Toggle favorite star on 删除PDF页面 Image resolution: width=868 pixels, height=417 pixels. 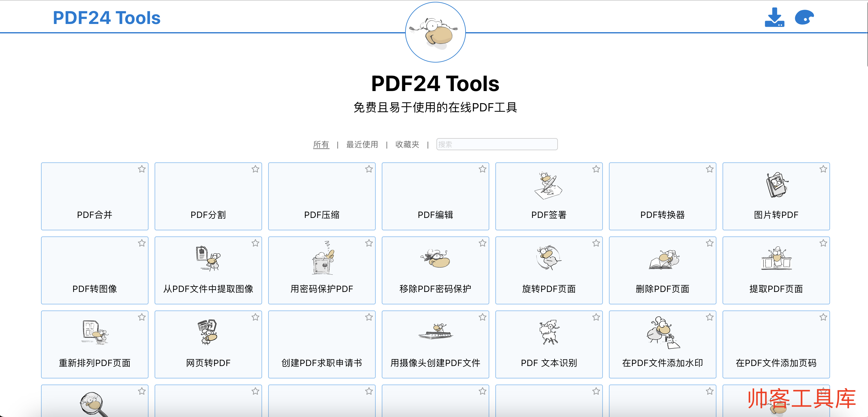(710, 243)
